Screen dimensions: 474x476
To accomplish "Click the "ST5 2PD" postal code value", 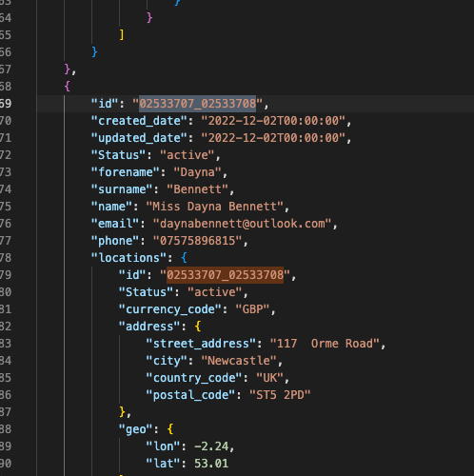I will click(x=280, y=395).
